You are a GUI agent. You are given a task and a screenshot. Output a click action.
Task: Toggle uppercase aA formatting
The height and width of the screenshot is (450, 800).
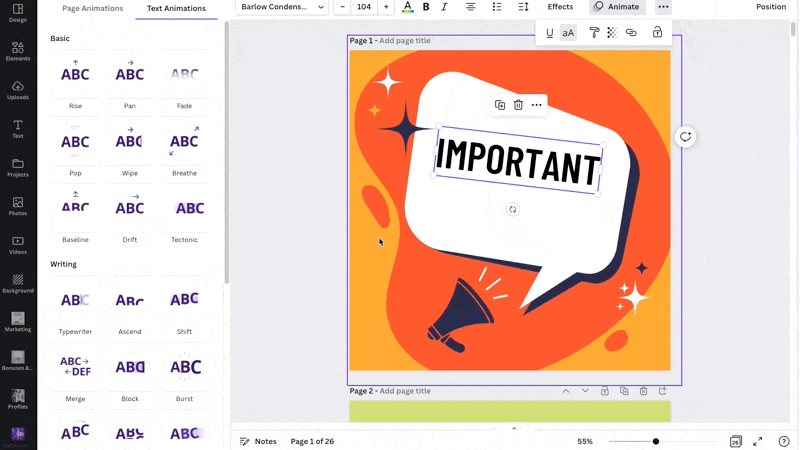pos(568,33)
